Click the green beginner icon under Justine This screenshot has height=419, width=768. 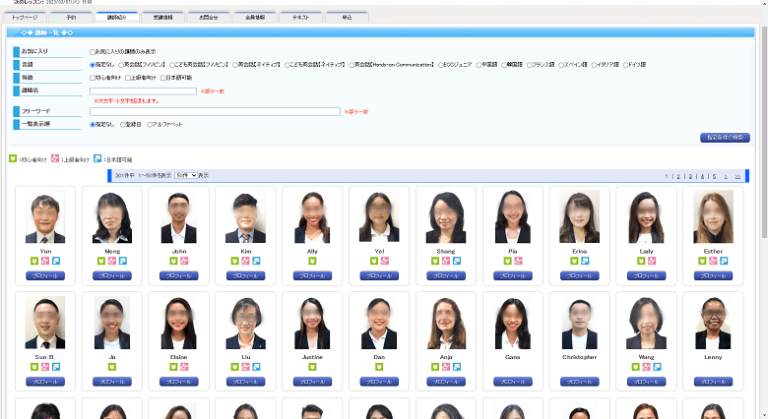click(x=312, y=367)
